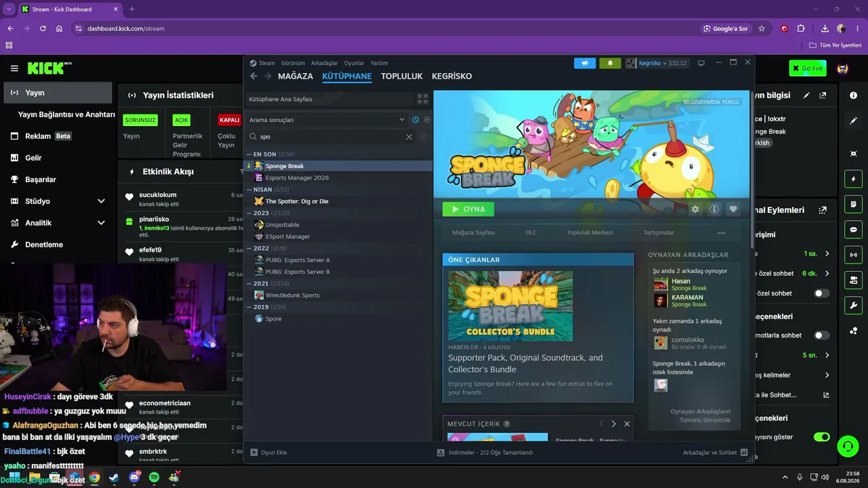This screenshot has width=868, height=488.
Task: Open Gelir in Kick sidebar
Action: [33, 158]
